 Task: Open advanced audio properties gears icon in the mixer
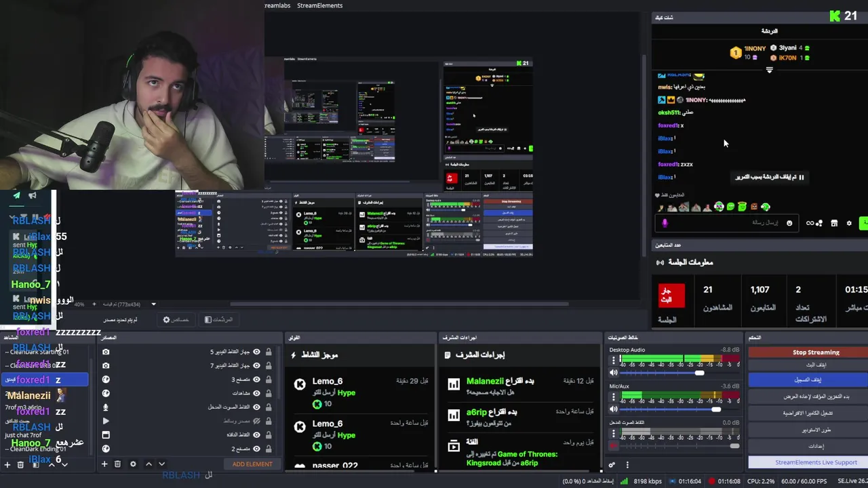point(612,465)
